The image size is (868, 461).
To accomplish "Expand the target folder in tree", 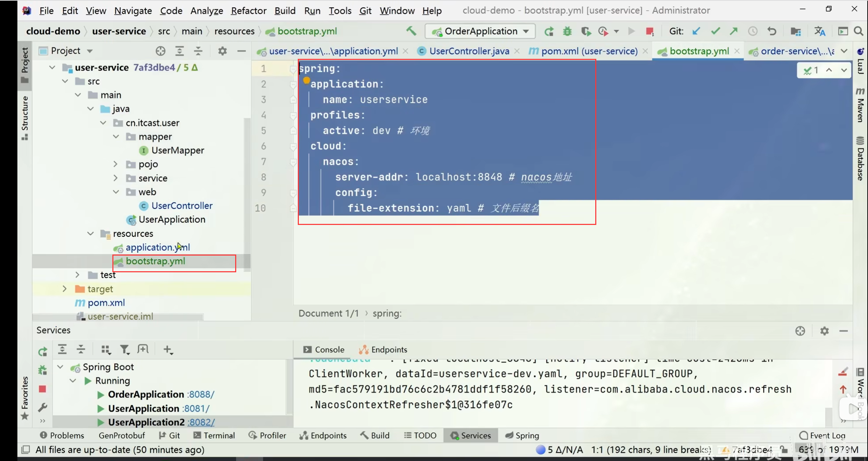I will [64, 289].
